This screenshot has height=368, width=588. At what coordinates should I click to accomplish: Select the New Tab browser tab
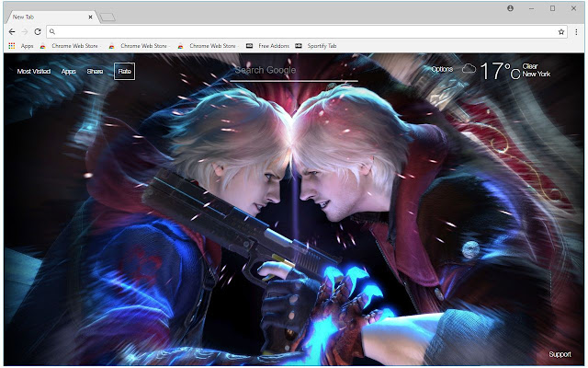coord(51,17)
